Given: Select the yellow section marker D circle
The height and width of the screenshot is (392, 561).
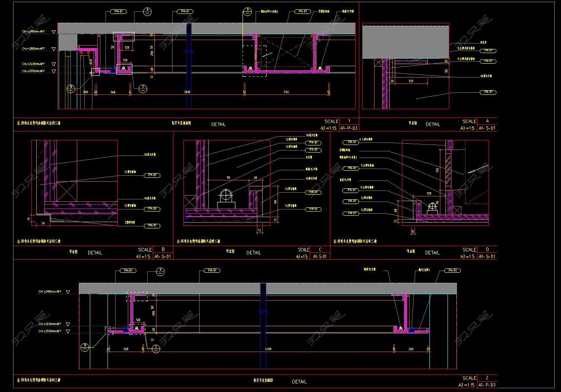Looking at the screenshot, I should (x=248, y=11).
